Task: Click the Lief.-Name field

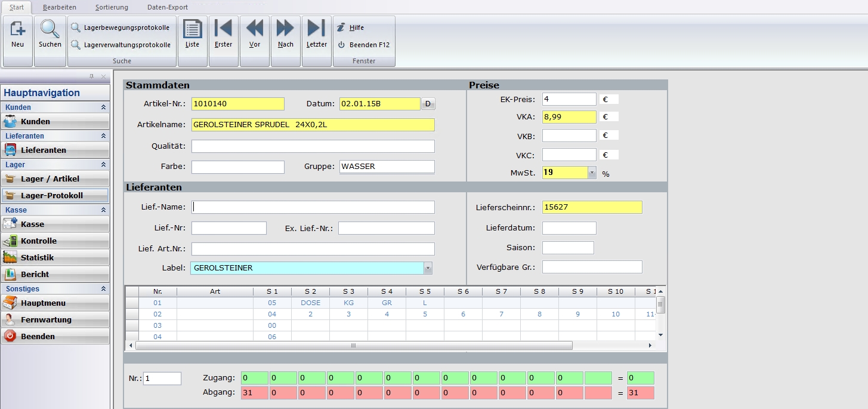Action: pos(313,207)
